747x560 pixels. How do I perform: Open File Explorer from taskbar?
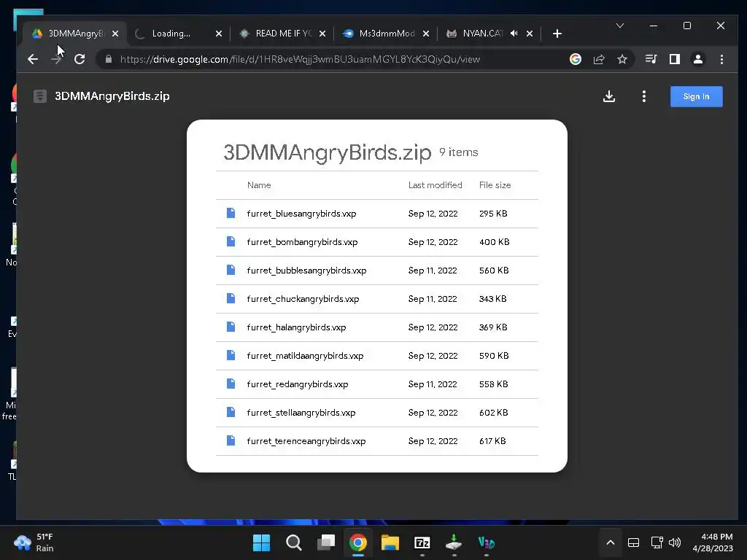[390, 542]
